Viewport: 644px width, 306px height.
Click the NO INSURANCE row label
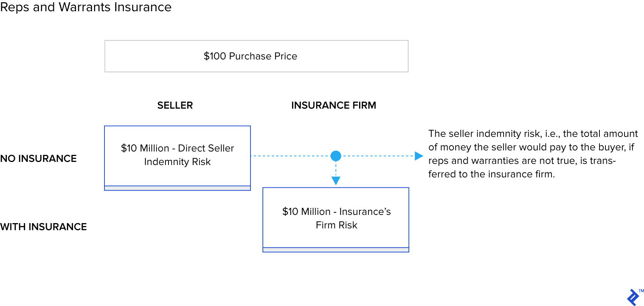[39, 159]
